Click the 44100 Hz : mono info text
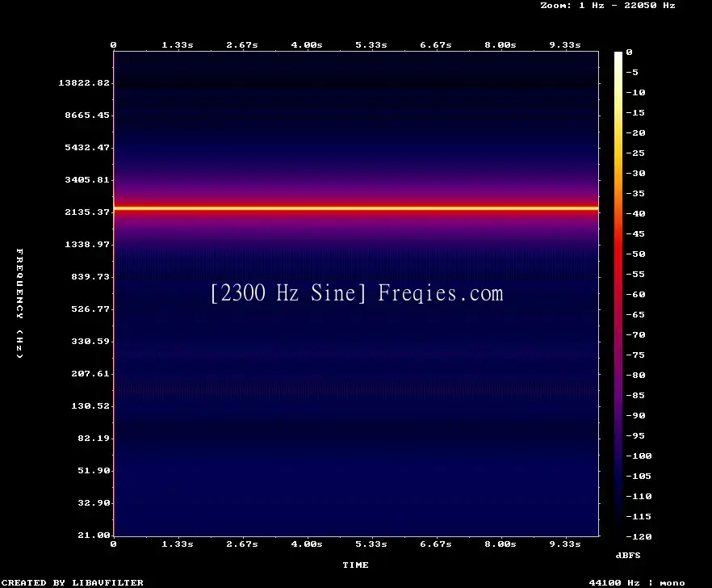The height and width of the screenshot is (588, 712). [x=637, y=582]
